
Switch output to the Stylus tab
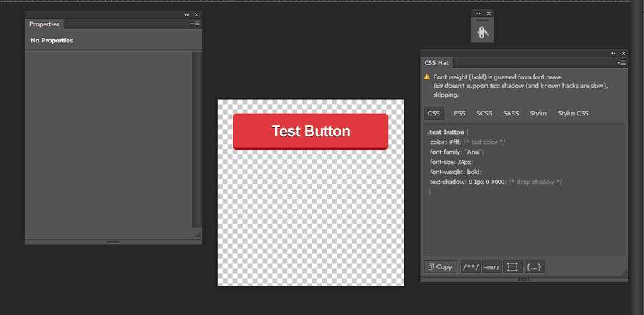pyautogui.click(x=538, y=113)
